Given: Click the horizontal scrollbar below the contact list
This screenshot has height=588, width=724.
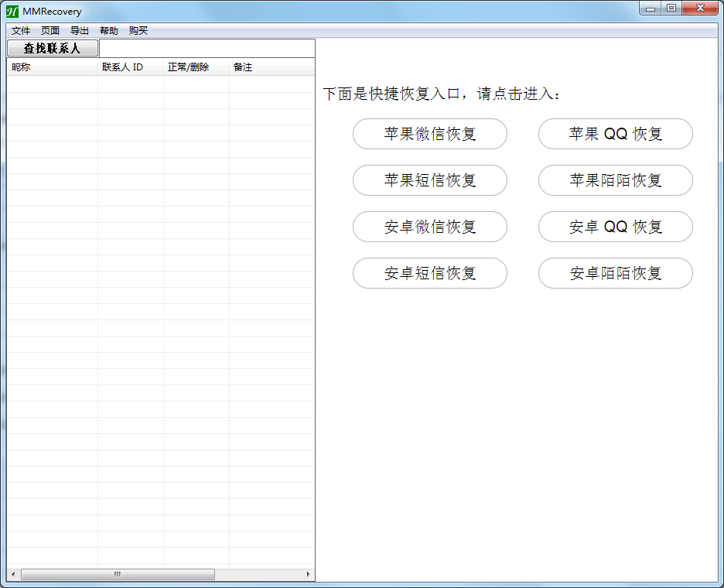Looking at the screenshot, I should 116,574.
